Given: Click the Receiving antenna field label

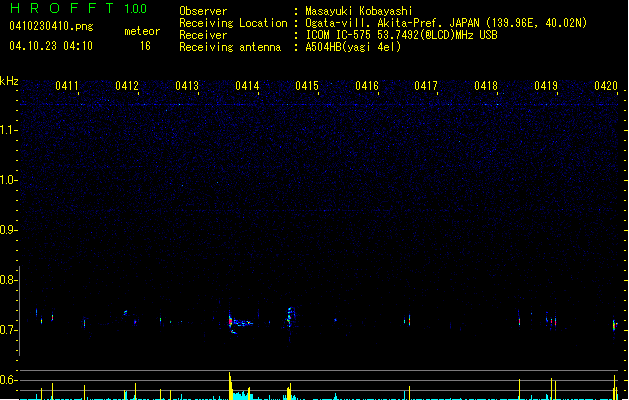Looking at the screenshot, I should [x=230, y=47].
